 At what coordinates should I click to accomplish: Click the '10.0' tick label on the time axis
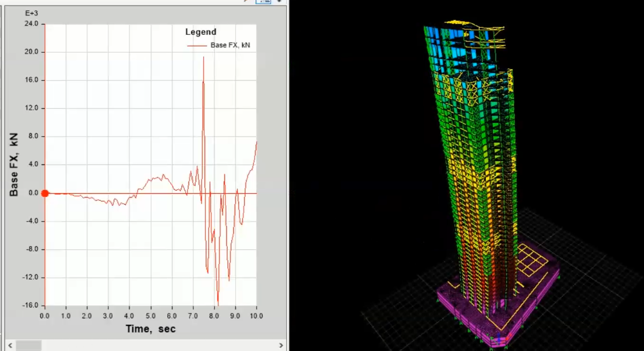coord(256,316)
